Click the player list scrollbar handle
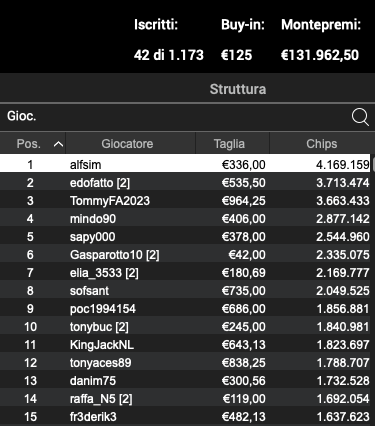The height and width of the screenshot is (426, 375). coord(373,165)
